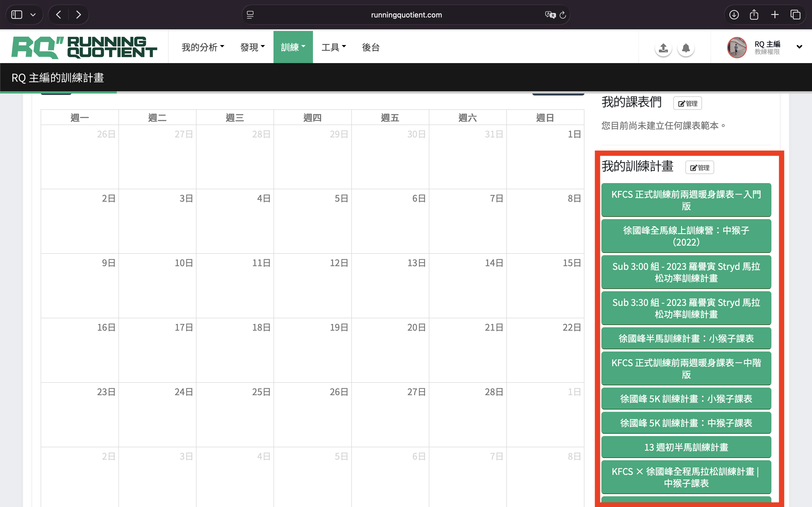Open the 訓練 menu tab
The height and width of the screenshot is (507, 812).
(293, 47)
